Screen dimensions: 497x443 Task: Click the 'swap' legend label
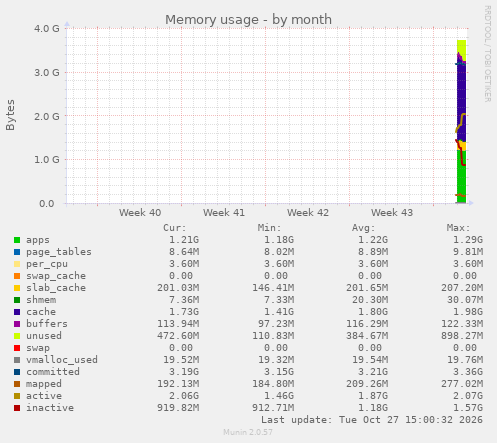pyautogui.click(x=38, y=348)
